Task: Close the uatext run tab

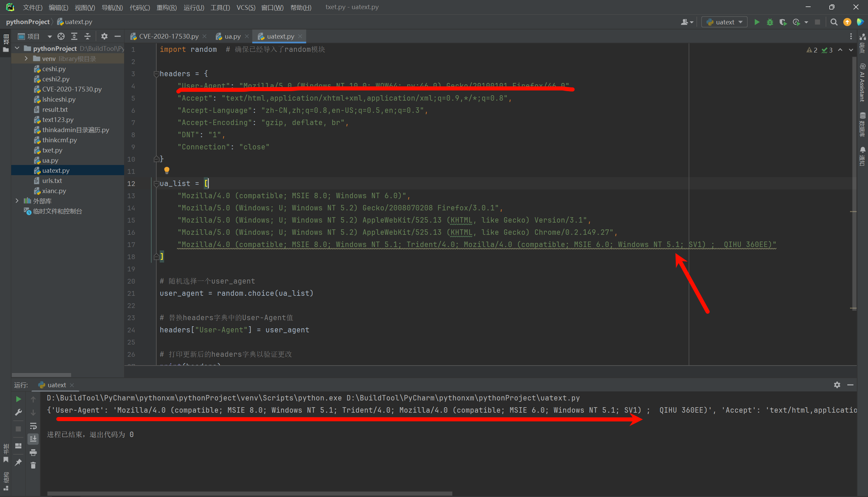Action: [x=72, y=385]
